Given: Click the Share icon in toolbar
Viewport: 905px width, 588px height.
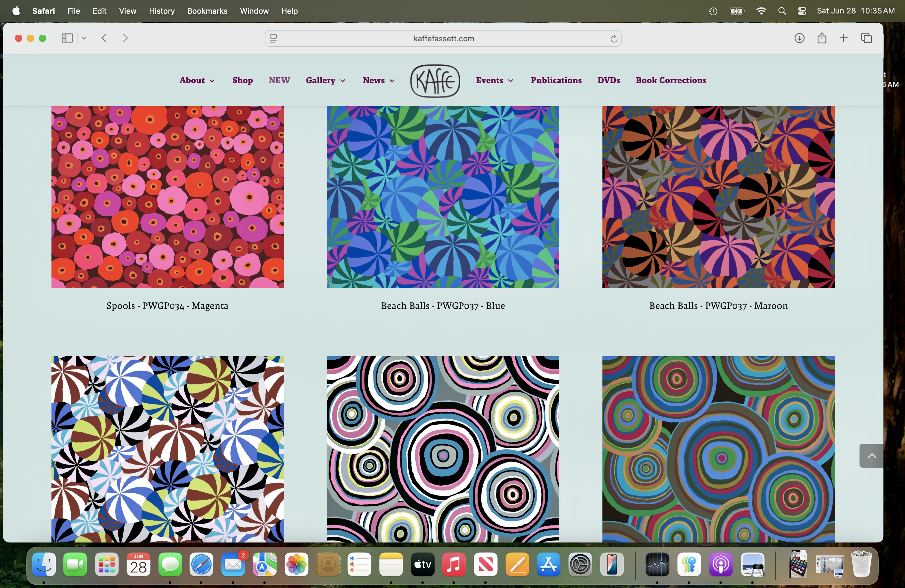Looking at the screenshot, I should pos(822,38).
